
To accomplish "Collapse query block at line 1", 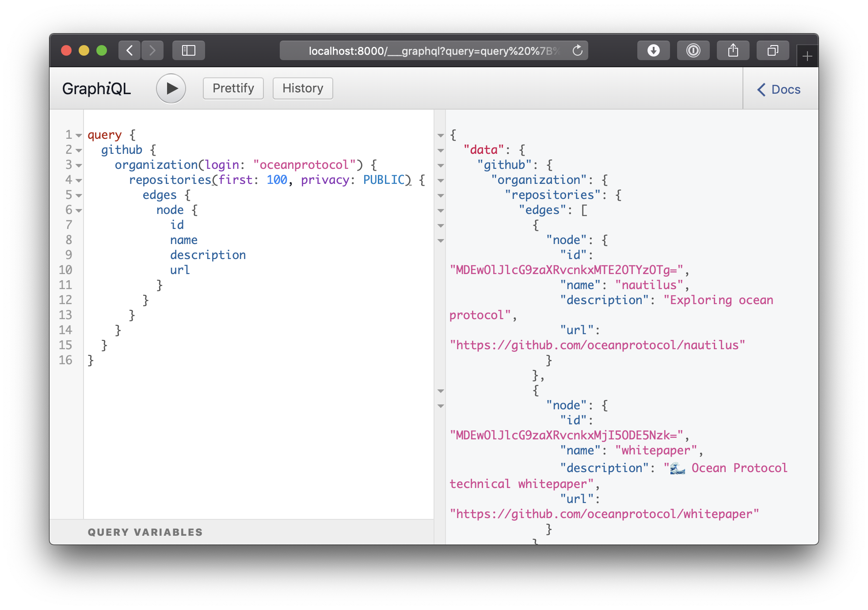I will pos(79,135).
